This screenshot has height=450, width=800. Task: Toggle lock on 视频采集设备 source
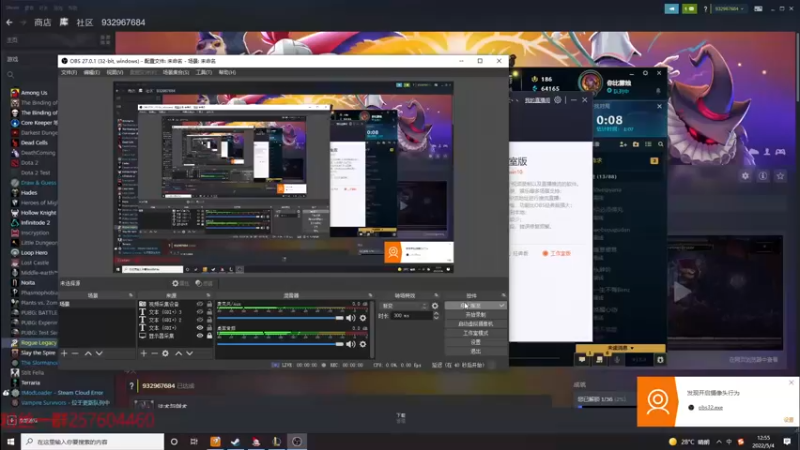pyautogui.click(x=209, y=304)
